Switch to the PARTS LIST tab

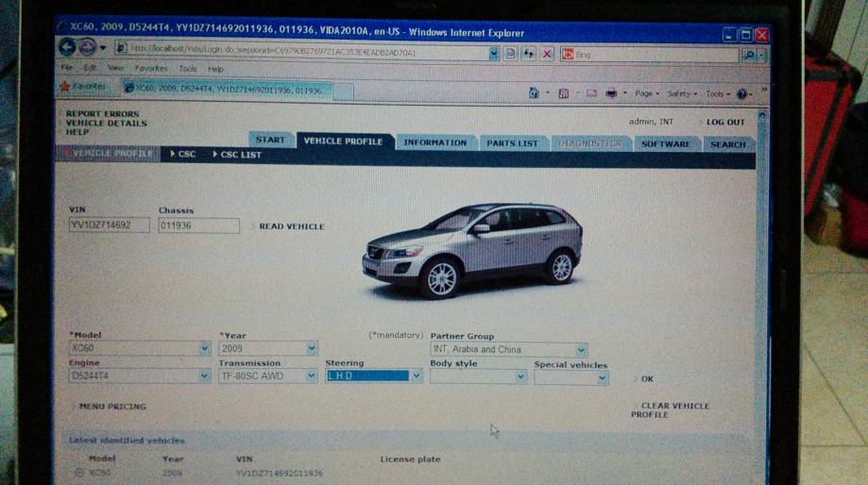point(512,143)
